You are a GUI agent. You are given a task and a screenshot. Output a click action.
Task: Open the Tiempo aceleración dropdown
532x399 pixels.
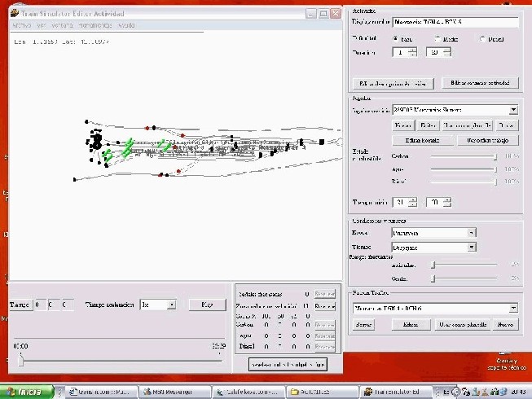[171, 305]
